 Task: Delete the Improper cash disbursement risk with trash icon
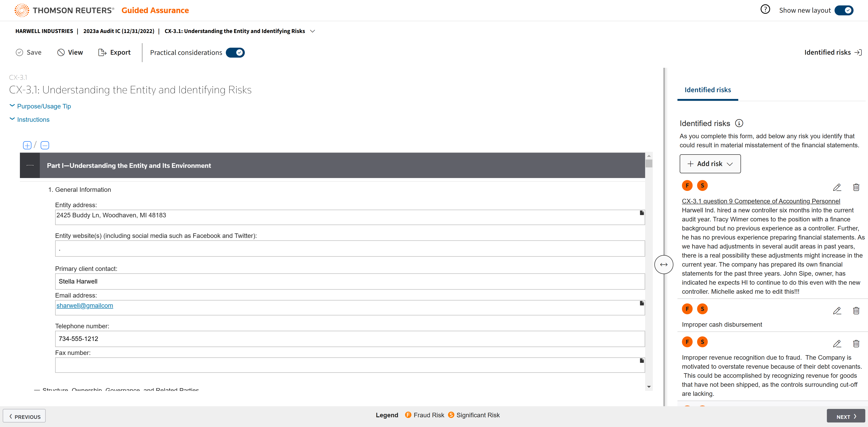point(856,310)
